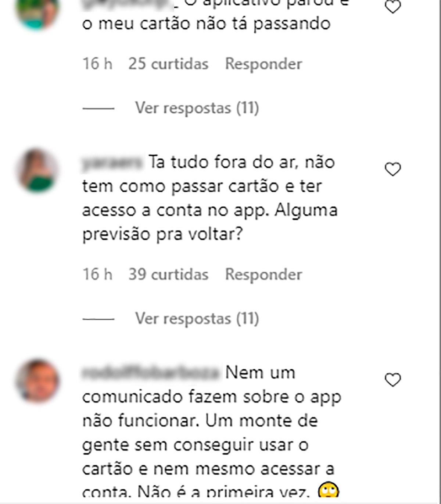
Task: Select the rolling-eyes emoji in last comment
Action: [328, 490]
